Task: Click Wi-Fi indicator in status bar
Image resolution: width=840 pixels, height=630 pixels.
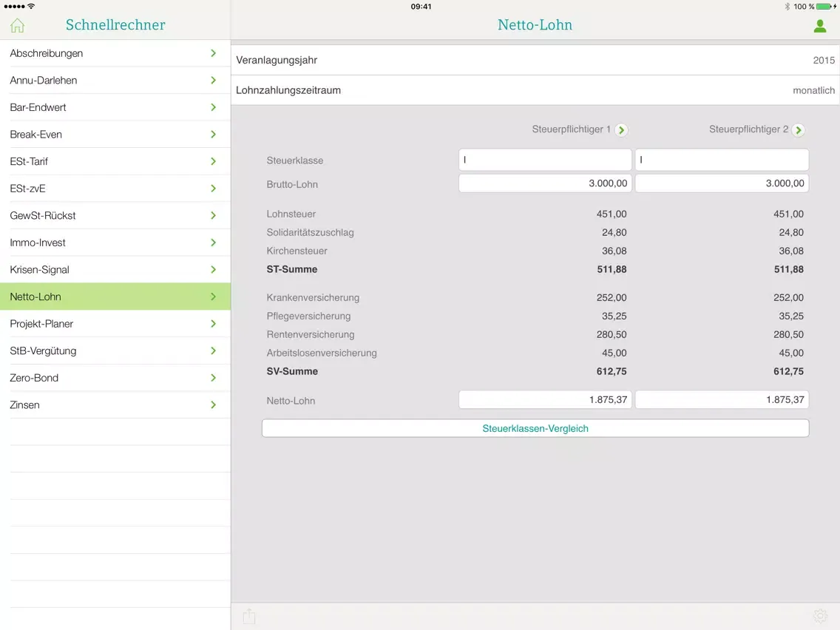Action: click(x=31, y=7)
